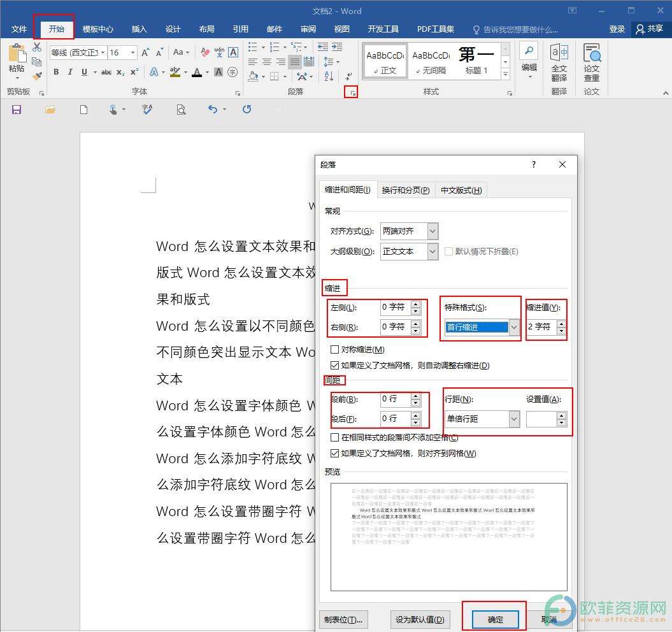The image size is (672, 632).
Task: Click the 设置值 spacing value field
Action: point(541,419)
